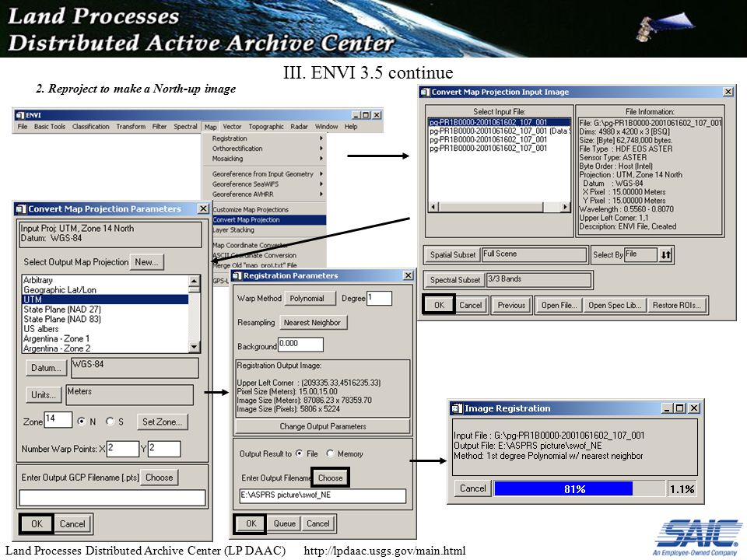Screen dimensions: 747x560
Task: Select Output Result to File radio
Action: pyautogui.click(x=299, y=453)
